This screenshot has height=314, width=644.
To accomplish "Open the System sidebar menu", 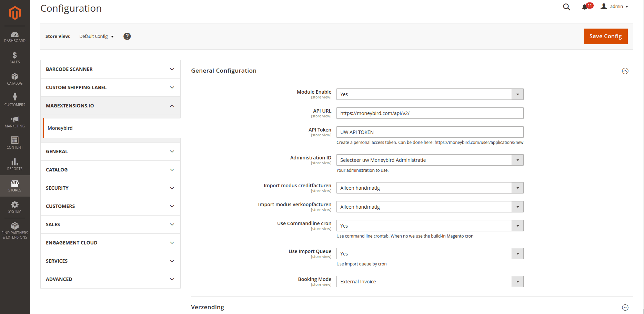I will pyautogui.click(x=15, y=207).
